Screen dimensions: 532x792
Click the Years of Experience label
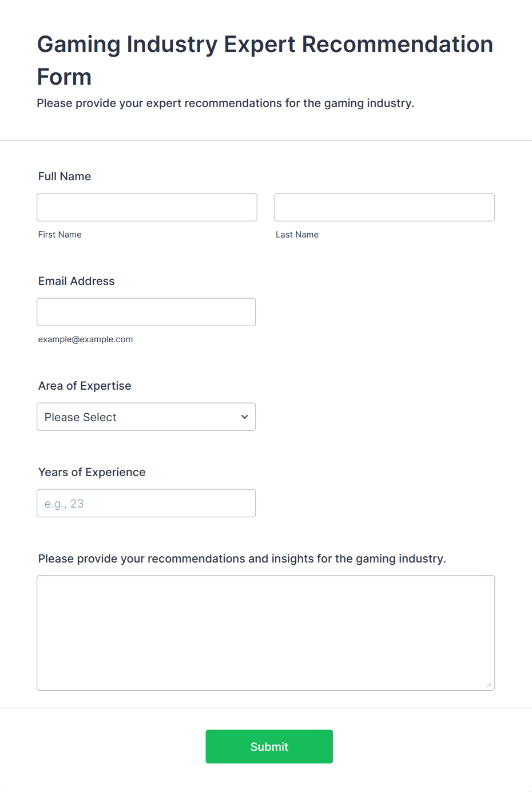[92, 472]
